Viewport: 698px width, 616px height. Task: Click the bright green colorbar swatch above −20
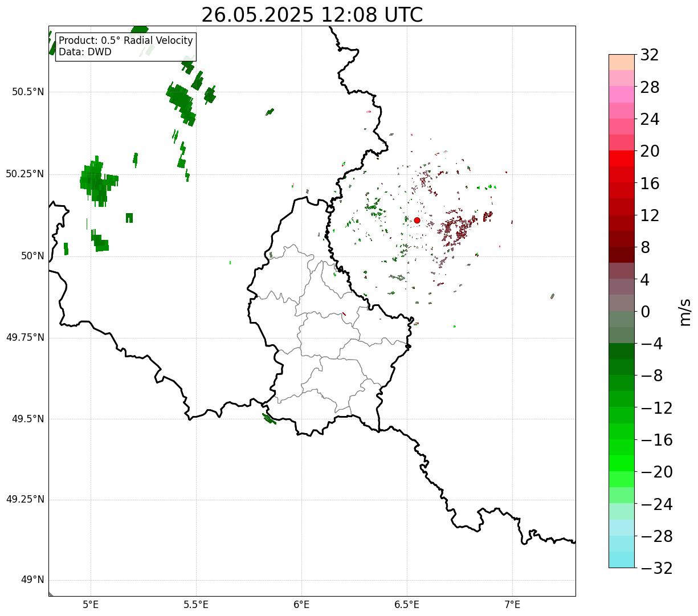coord(621,463)
